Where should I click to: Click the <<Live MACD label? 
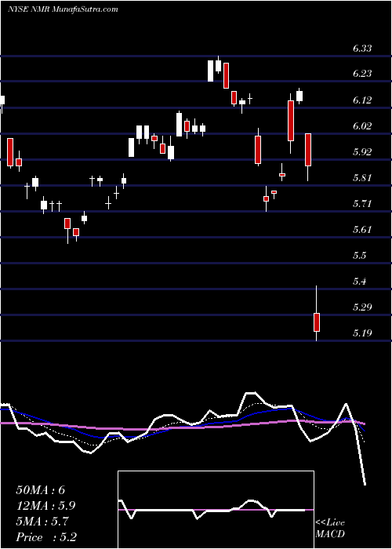point(330,529)
